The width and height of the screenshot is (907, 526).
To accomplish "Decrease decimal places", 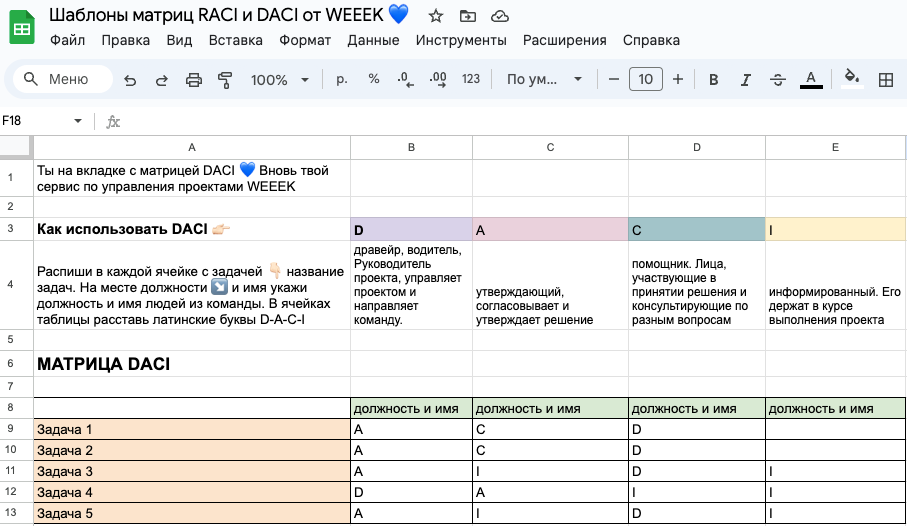I will coord(405,79).
